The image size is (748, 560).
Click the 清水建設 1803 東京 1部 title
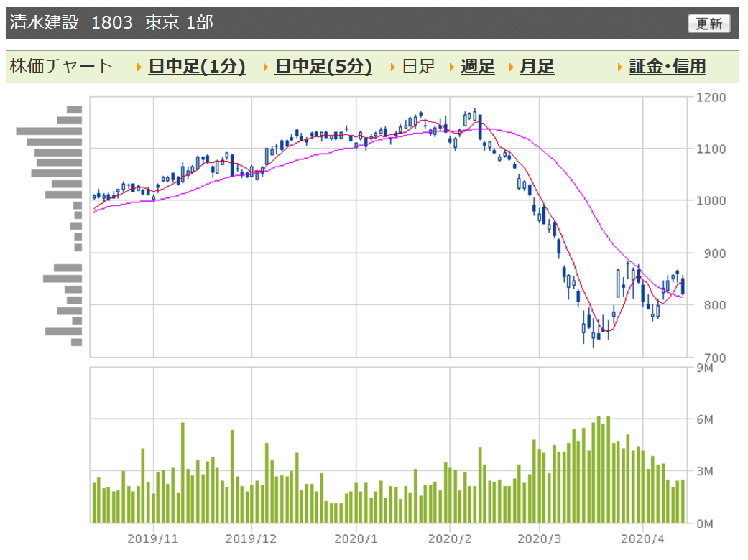point(111,22)
